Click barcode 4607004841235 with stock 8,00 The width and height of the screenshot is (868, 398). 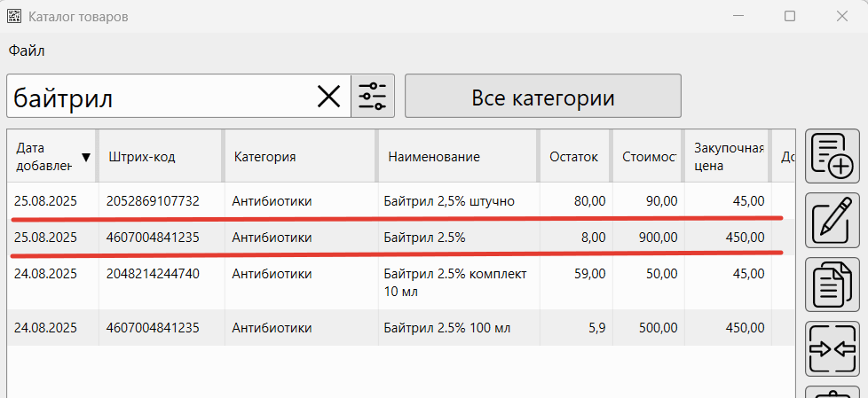[x=151, y=238]
